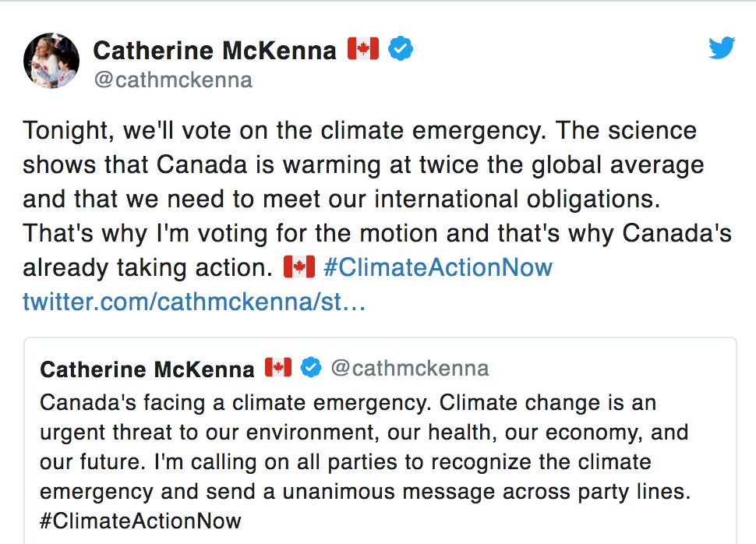Viewport: 756px width, 544px height.
Task: Click the line starting "shows that Canada is warming"
Action: [x=362, y=164]
